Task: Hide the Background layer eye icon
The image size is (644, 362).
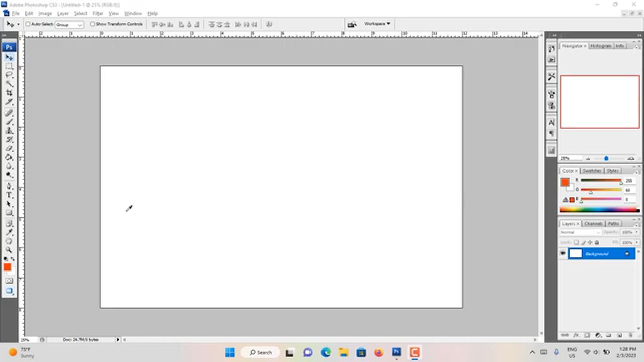Action: (x=563, y=254)
